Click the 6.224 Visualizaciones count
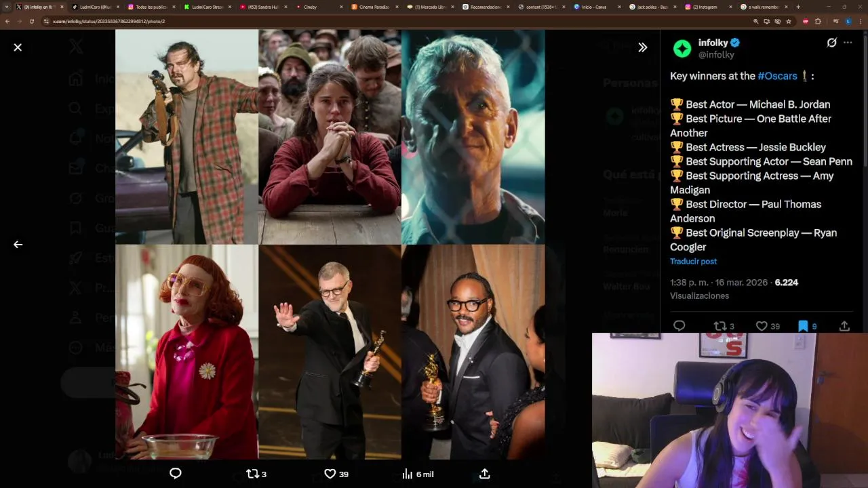868x488 pixels. pyautogui.click(x=734, y=289)
